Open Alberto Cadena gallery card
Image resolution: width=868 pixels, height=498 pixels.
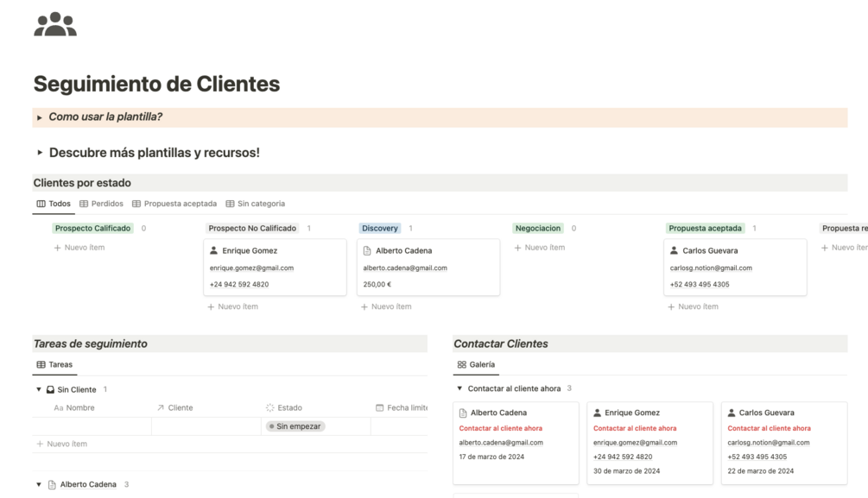(x=516, y=443)
